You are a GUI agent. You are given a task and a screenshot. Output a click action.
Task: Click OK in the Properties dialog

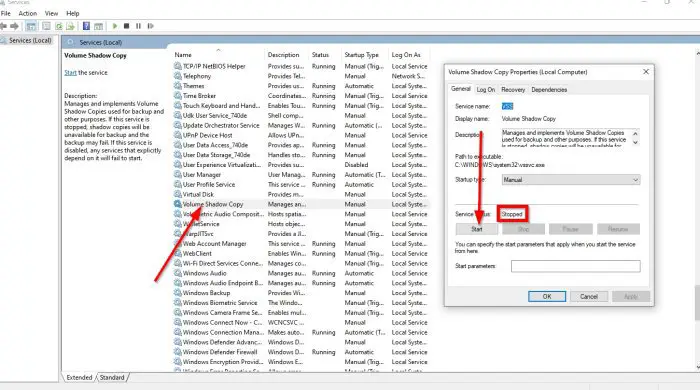(547, 296)
